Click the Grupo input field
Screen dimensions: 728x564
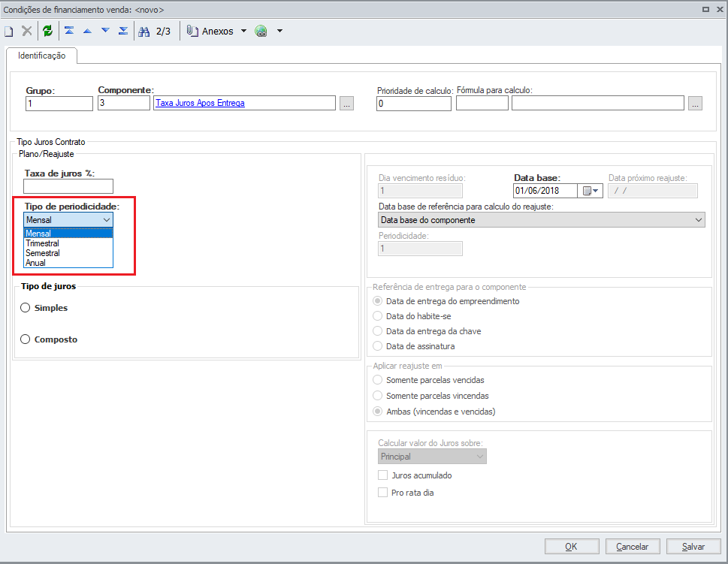point(59,104)
